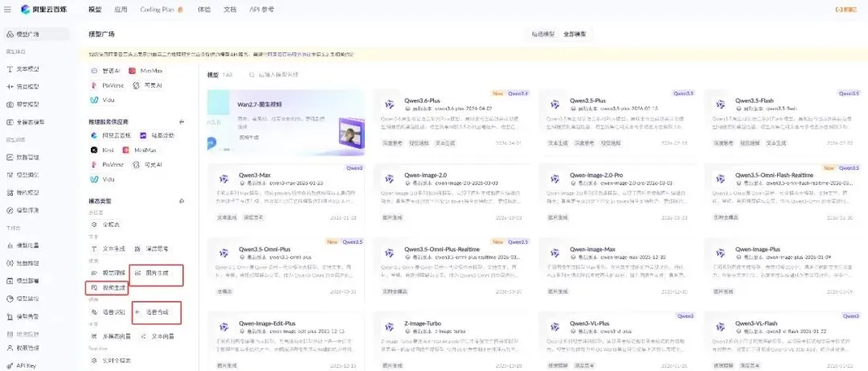Select the 实时全模态 filter in the filter panel
The width and height of the screenshot is (868, 371).
(111, 361)
